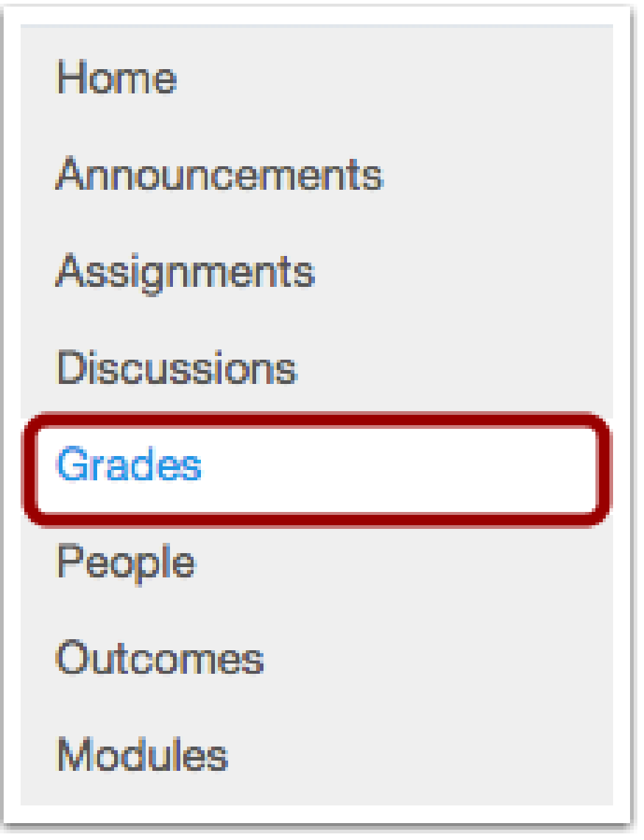View course Outcomes
Viewport: 644px width, 840px height.
coord(160,658)
